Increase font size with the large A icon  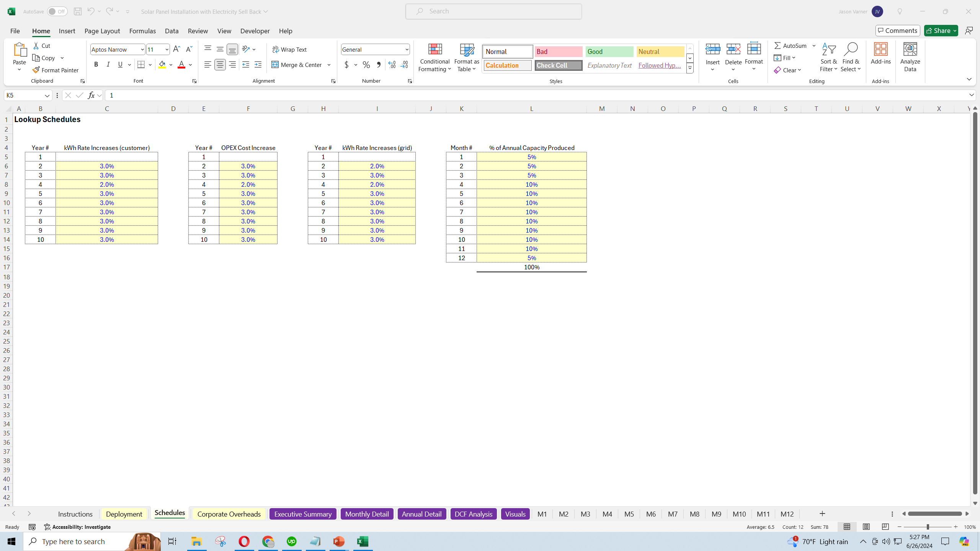click(176, 49)
